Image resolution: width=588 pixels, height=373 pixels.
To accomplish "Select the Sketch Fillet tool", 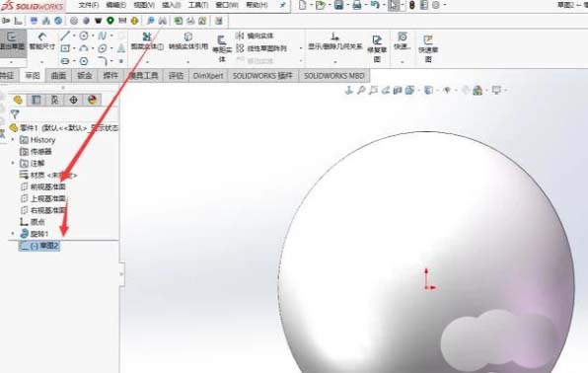I will (x=103, y=61).
